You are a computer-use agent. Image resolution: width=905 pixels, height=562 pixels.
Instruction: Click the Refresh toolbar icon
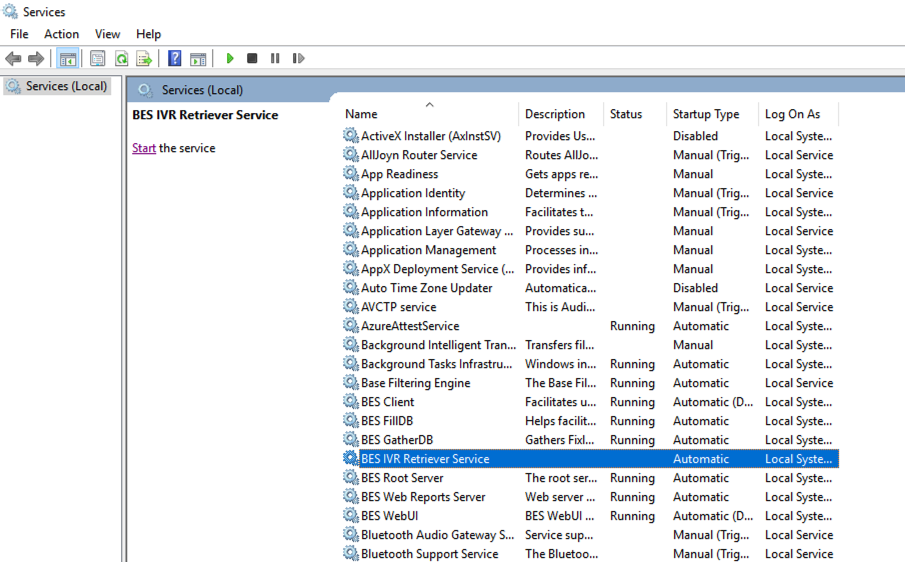point(121,59)
